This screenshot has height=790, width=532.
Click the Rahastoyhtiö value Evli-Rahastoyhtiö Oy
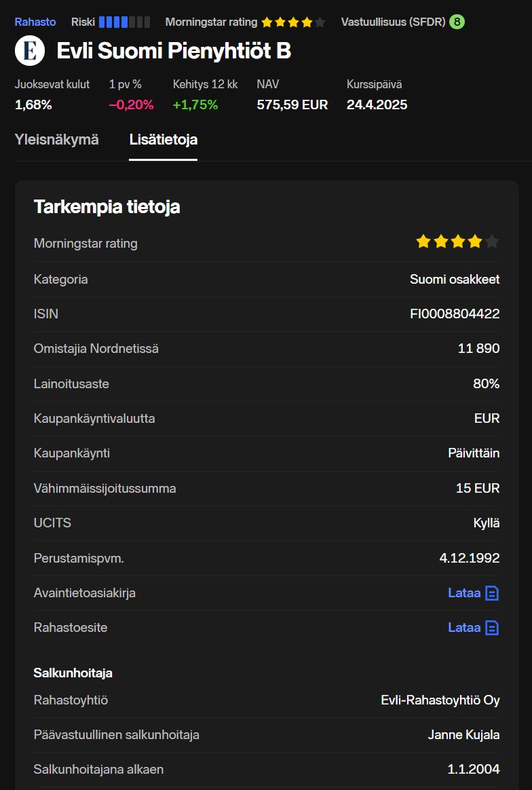(x=440, y=700)
